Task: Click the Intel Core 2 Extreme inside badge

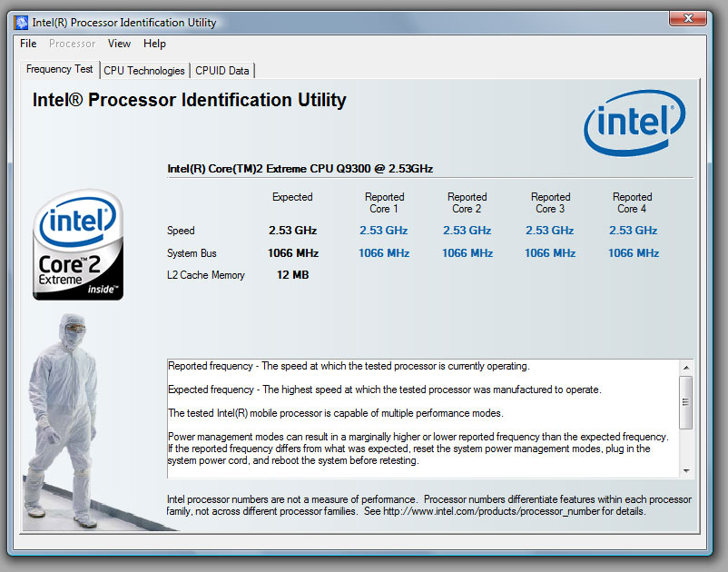Action: point(78,244)
